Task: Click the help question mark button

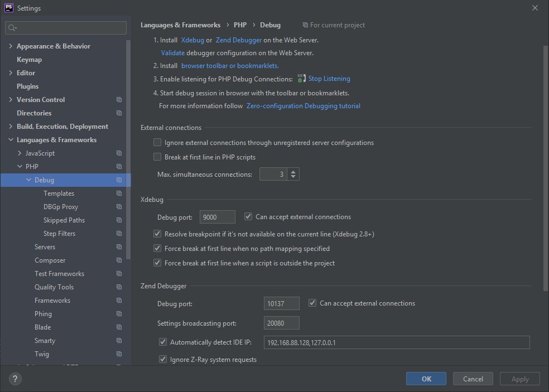Action: 15,379
